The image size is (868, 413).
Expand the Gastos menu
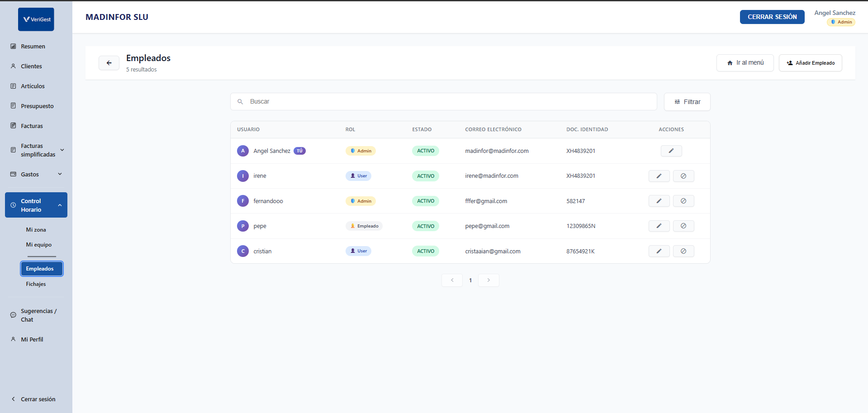[x=60, y=174]
